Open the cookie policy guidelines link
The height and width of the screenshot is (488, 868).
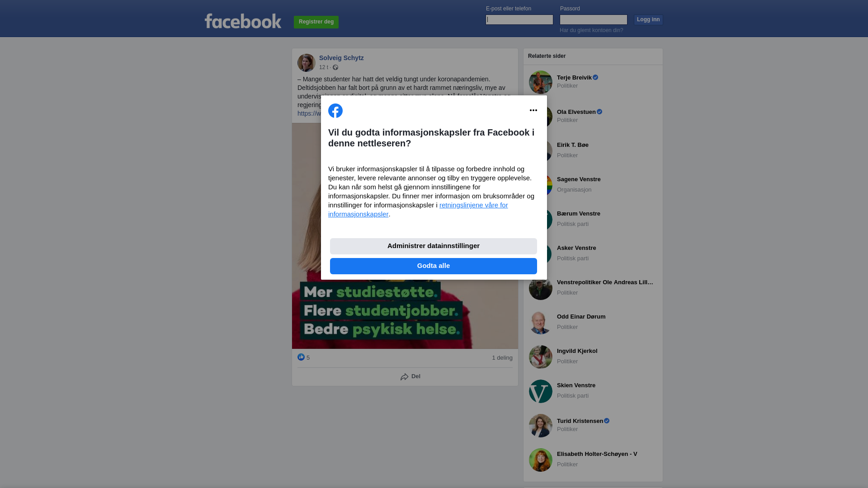tap(418, 210)
